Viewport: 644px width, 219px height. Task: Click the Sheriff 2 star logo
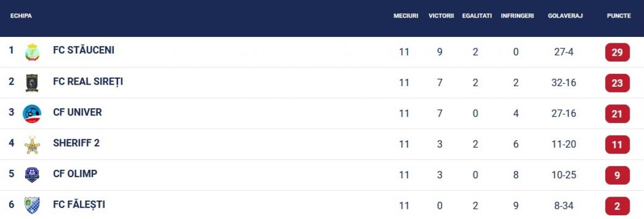(32, 144)
